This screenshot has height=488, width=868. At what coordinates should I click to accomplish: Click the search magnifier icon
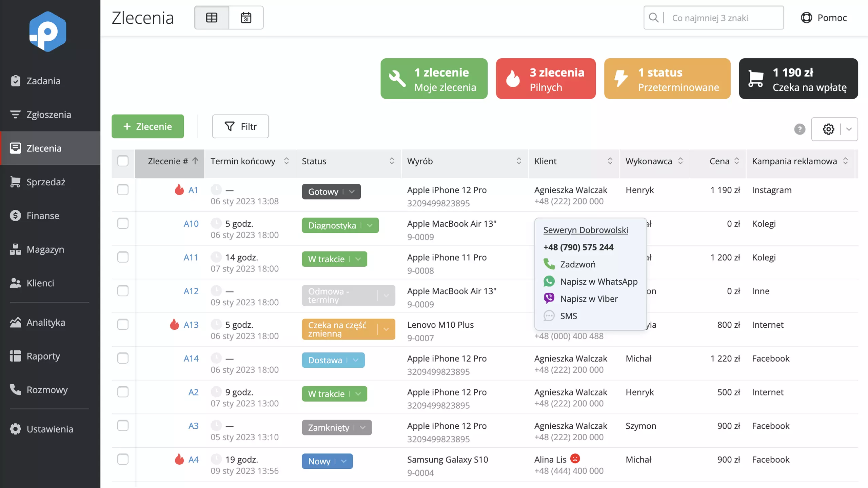pos(653,18)
